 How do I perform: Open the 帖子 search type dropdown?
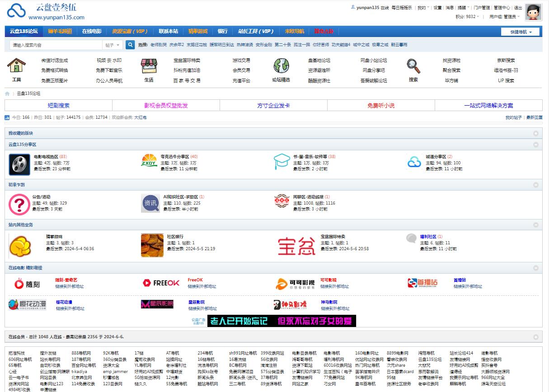(113, 45)
